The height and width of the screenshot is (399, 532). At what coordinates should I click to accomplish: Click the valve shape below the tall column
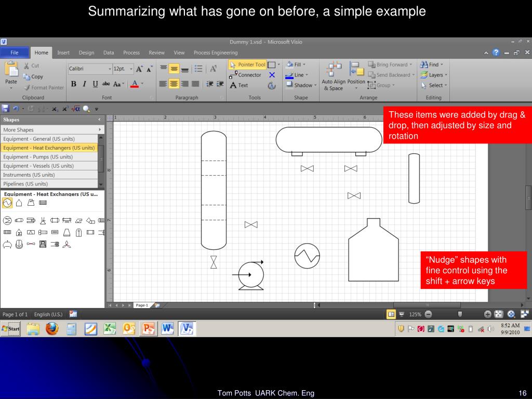(214, 262)
